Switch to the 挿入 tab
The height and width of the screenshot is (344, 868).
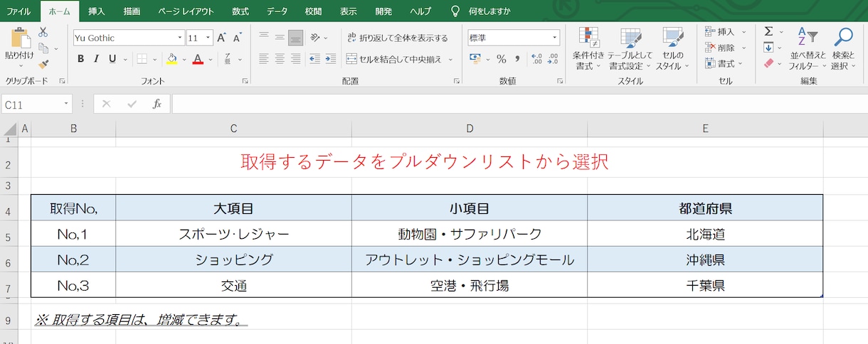point(97,11)
